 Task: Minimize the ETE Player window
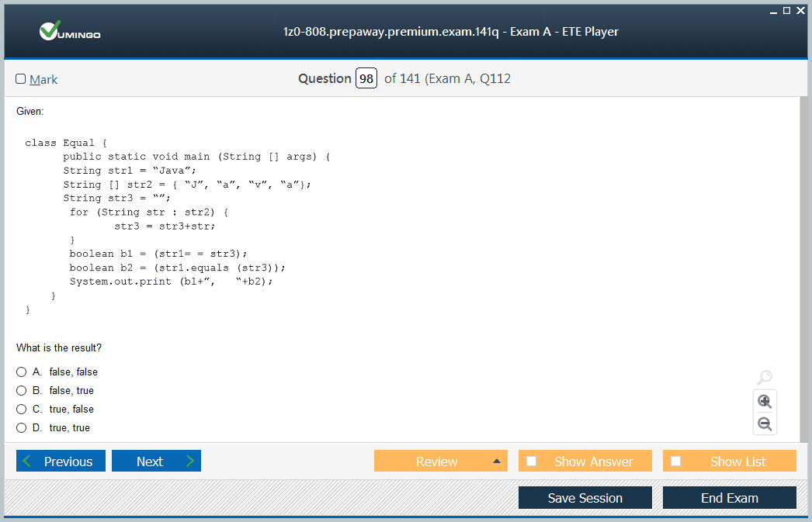click(773, 10)
